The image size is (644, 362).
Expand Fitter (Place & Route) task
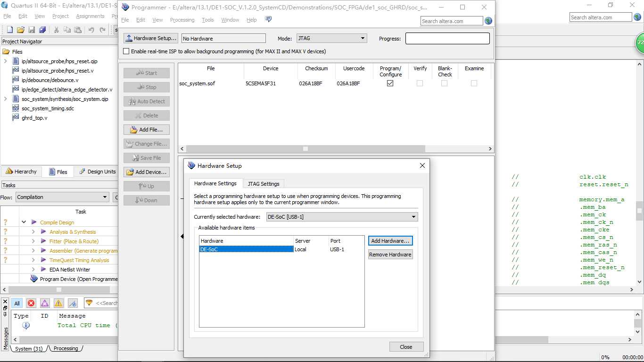coord(33,241)
